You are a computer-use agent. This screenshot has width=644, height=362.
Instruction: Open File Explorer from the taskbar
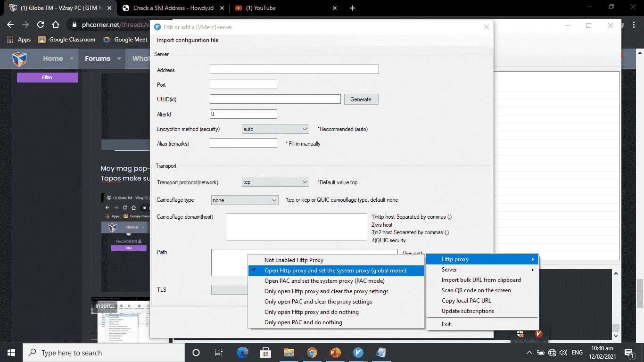point(289,353)
